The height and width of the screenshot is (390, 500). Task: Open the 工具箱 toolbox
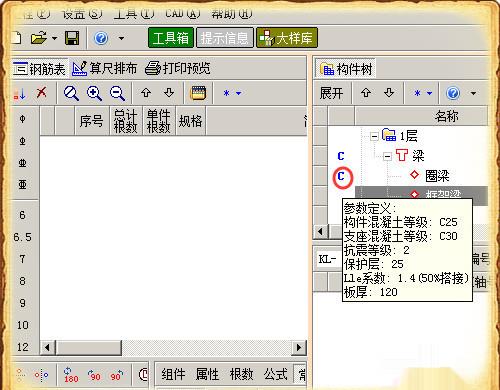(171, 38)
